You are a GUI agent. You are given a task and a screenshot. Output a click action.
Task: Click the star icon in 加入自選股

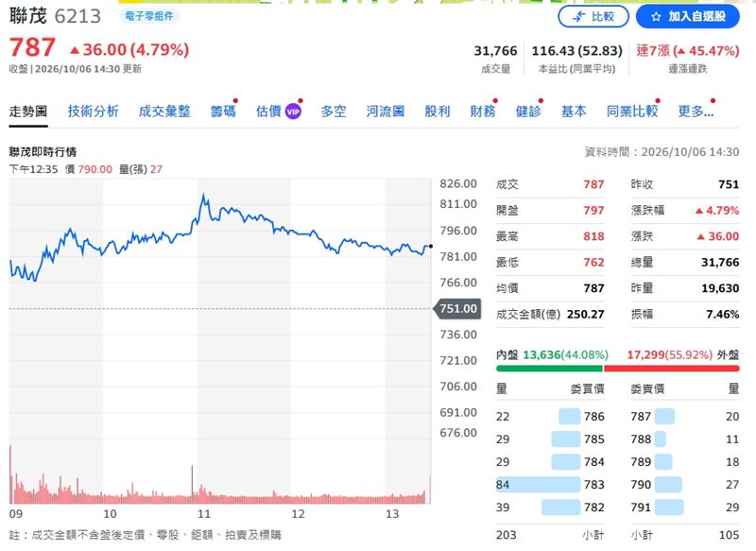pyautogui.click(x=656, y=17)
